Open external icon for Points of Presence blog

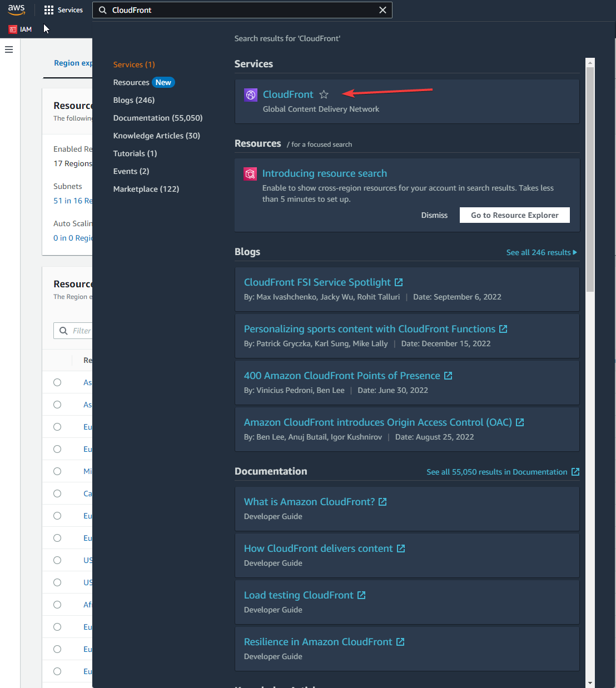[448, 376]
